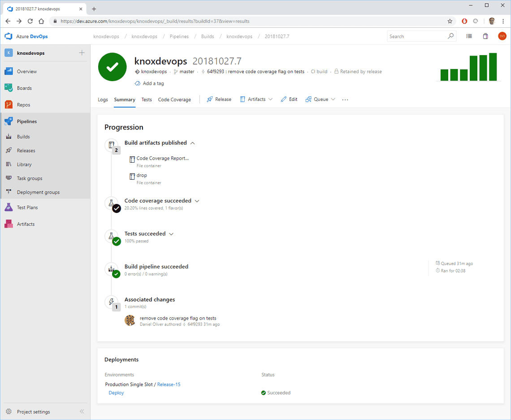Image resolution: width=511 pixels, height=420 pixels.
Task: Expand the Tests succeeded details
Action: click(170, 234)
